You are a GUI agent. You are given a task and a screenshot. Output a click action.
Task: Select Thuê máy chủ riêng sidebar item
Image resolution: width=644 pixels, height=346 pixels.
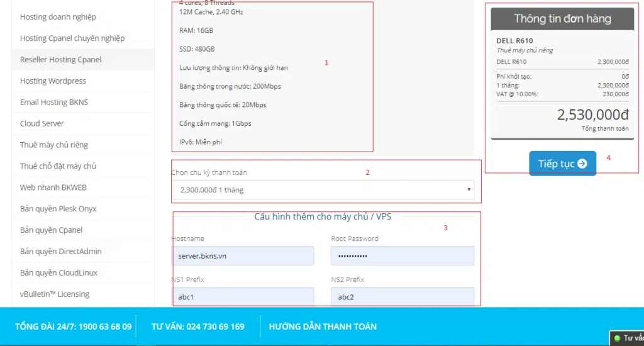(83, 145)
